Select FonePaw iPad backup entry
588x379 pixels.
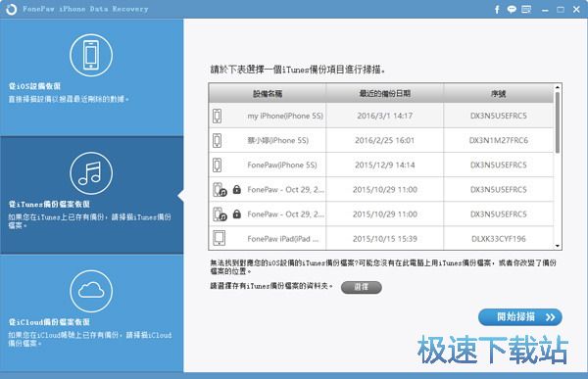point(381,238)
